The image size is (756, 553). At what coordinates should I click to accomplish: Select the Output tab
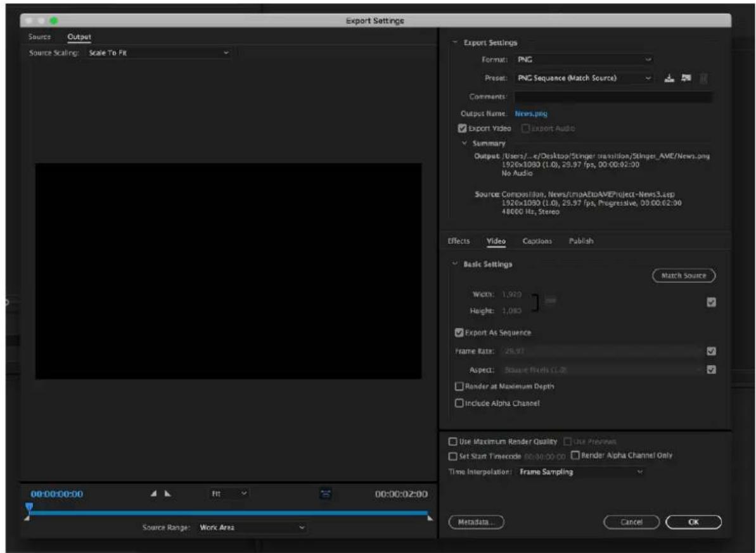[x=79, y=37]
